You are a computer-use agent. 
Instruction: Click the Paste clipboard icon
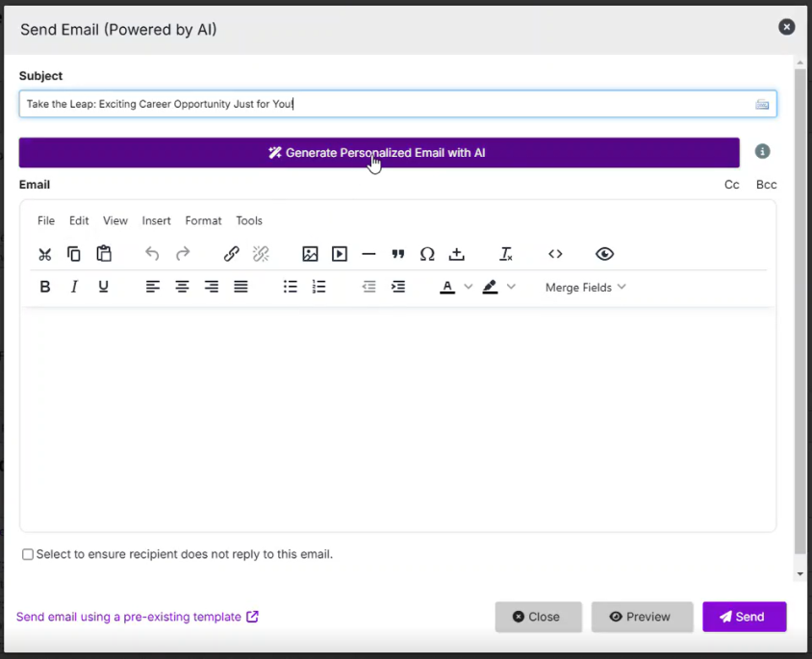coord(104,253)
